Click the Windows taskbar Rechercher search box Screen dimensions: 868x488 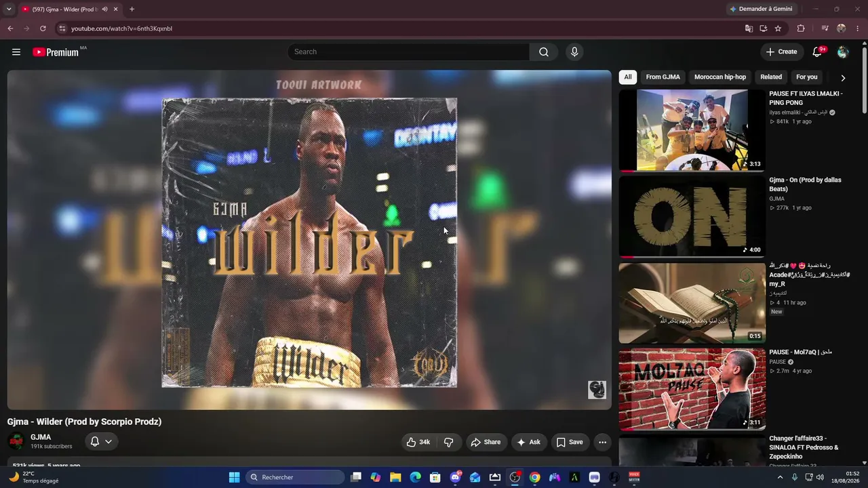[x=295, y=477]
